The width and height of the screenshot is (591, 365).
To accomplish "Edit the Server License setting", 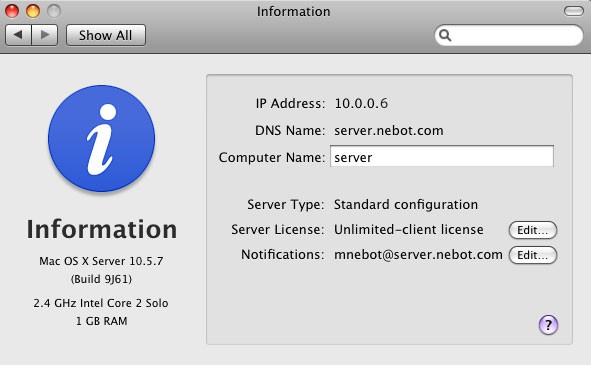I will [533, 230].
